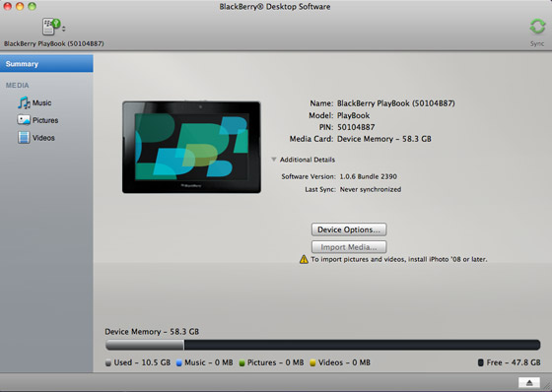Click the 'Free – 47.8 GB' text
Viewport: 552px width, 392px height.
point(514,362)
